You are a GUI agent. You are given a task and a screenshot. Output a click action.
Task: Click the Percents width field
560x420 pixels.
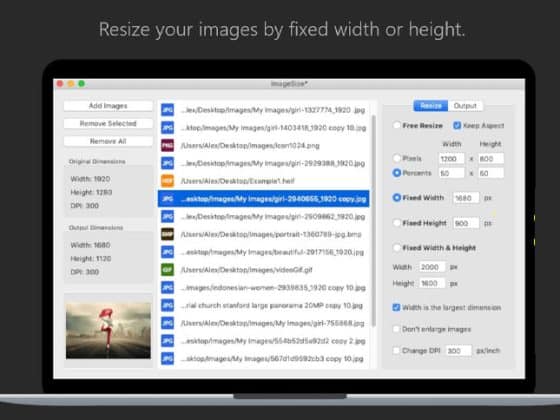pyautogui.click(x=451, y=173)
